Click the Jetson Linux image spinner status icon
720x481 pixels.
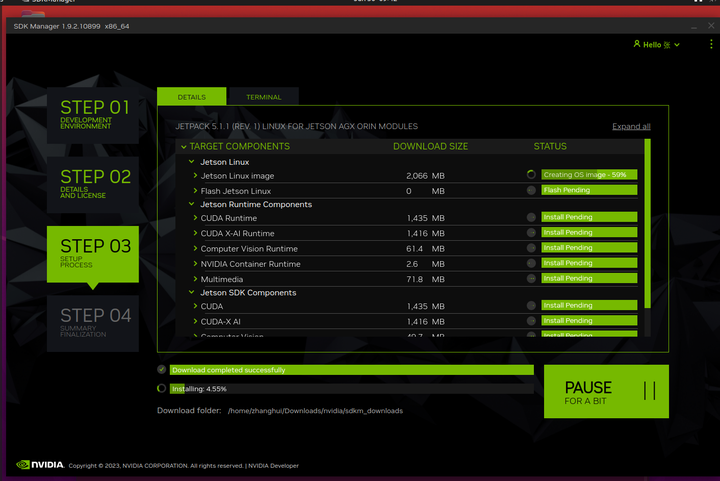pos(531,174)
